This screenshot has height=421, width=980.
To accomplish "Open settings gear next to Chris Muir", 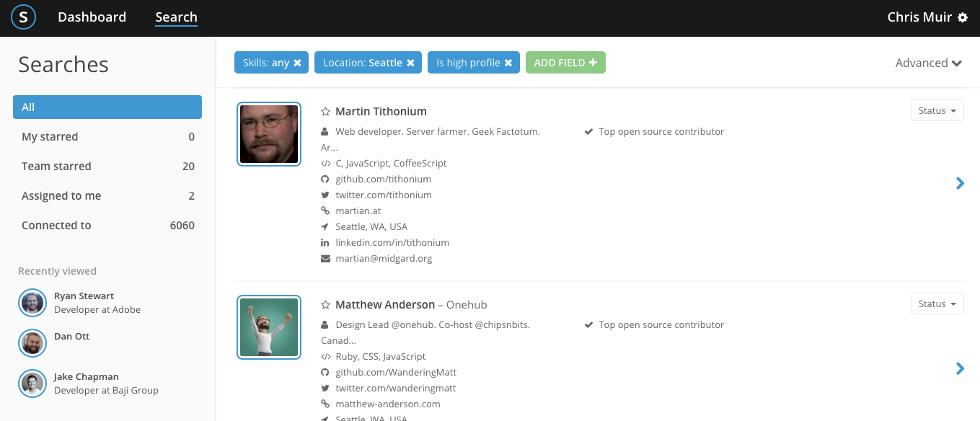I will (963, 17).
